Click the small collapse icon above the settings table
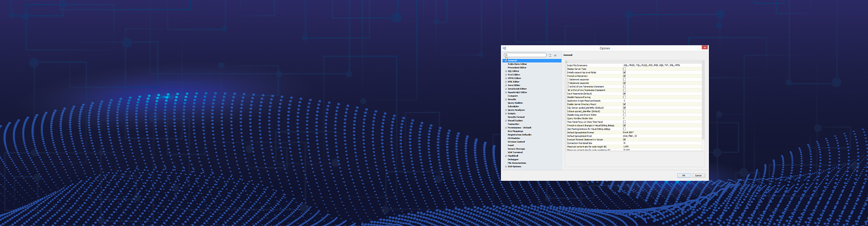 (x=566, y=62)
